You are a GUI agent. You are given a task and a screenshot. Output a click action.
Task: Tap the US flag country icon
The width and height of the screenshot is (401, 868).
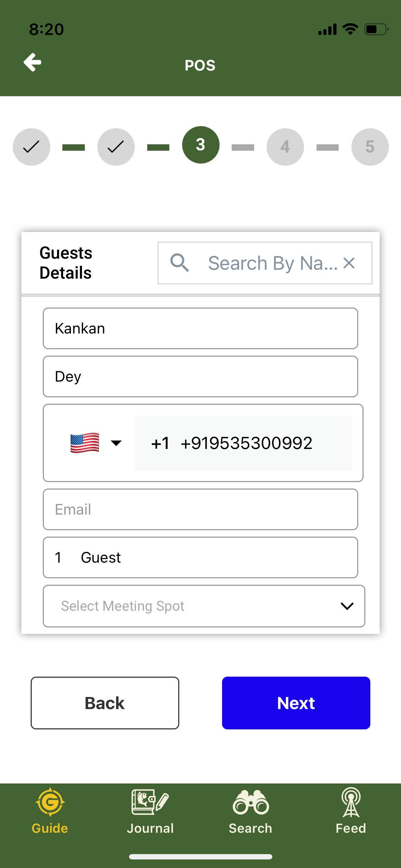pos(85,443)
